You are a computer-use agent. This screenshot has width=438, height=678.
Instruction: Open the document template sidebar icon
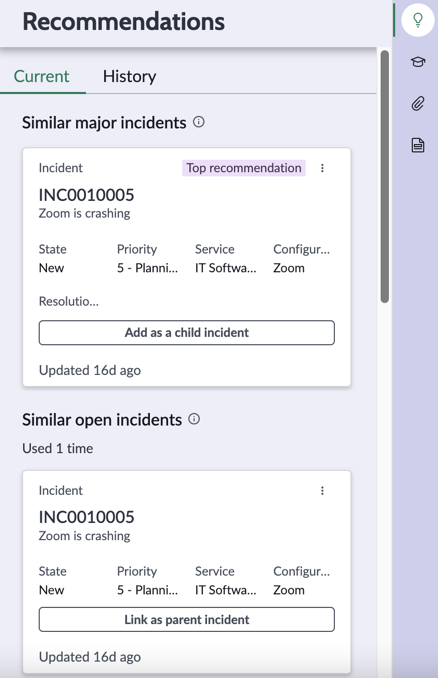click(x=418, y=145)
